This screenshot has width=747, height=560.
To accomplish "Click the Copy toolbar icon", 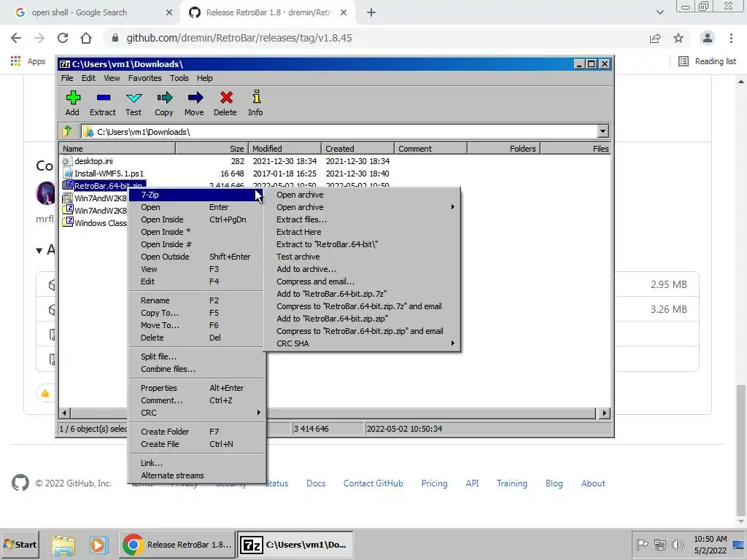I will (x=164, y=103).
